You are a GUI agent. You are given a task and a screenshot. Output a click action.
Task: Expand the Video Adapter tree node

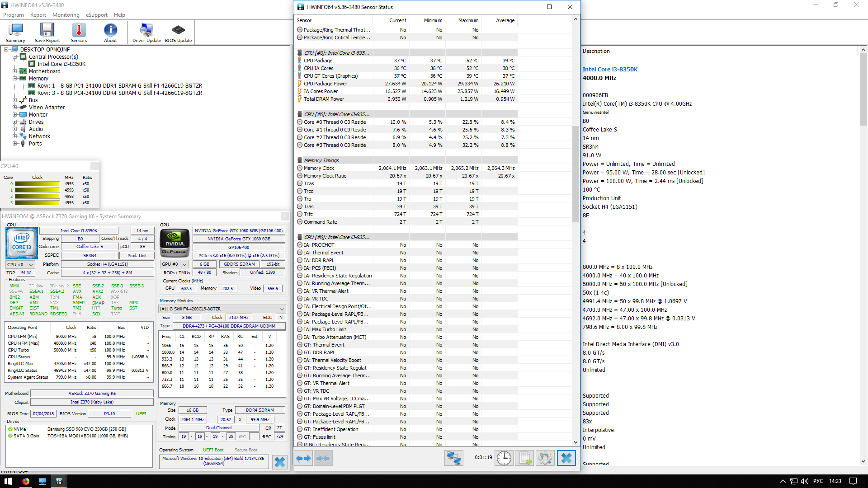(15, 108)
